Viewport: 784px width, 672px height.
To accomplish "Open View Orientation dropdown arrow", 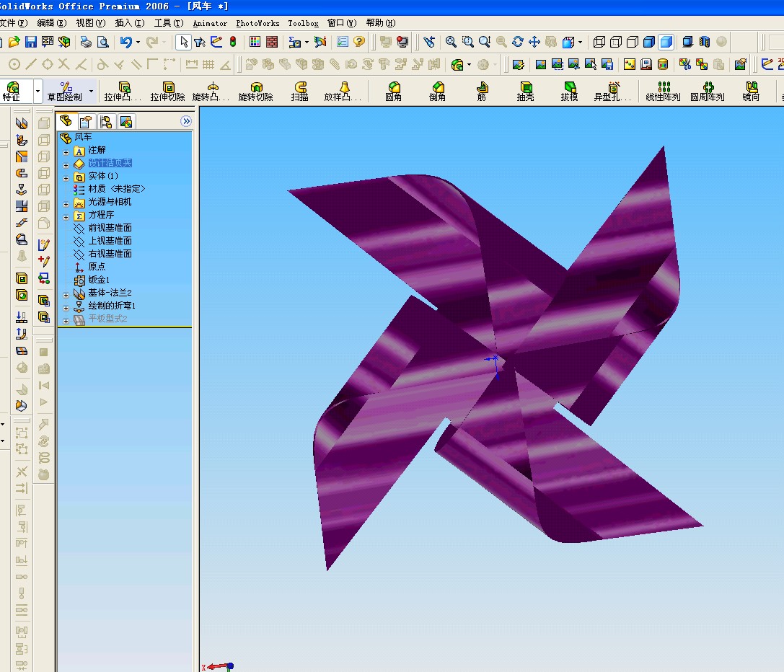I will pos(580,42).
